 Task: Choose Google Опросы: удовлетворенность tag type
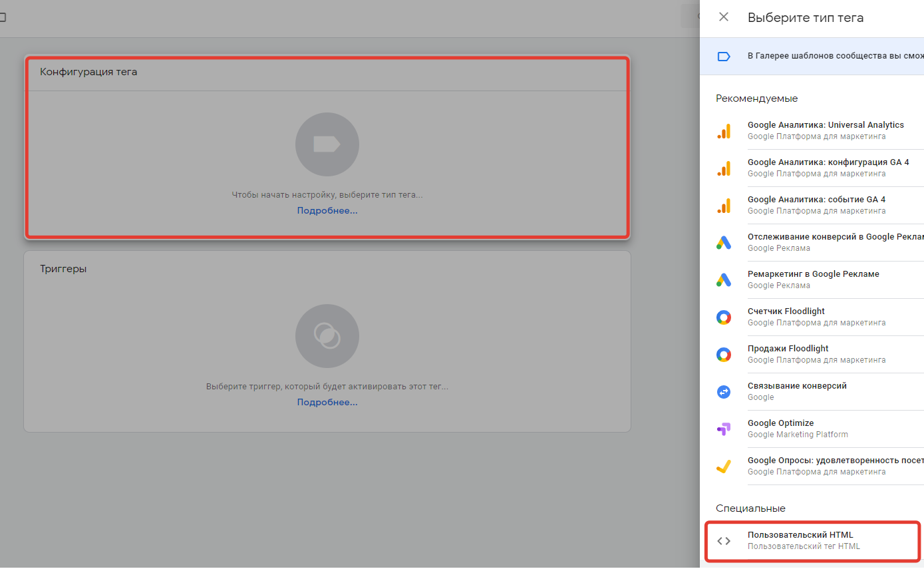point(820,466)
